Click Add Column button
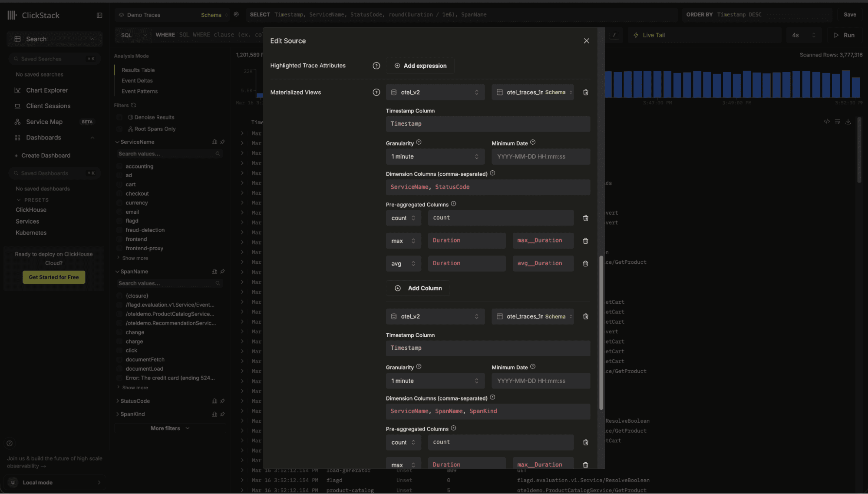The image size is (868, 494). tap(418, 288)
